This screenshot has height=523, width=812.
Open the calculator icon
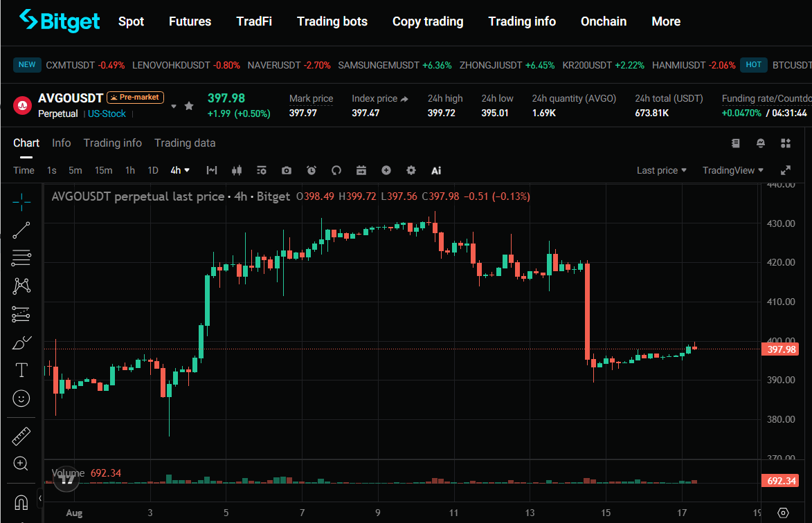tap(735, 143)
